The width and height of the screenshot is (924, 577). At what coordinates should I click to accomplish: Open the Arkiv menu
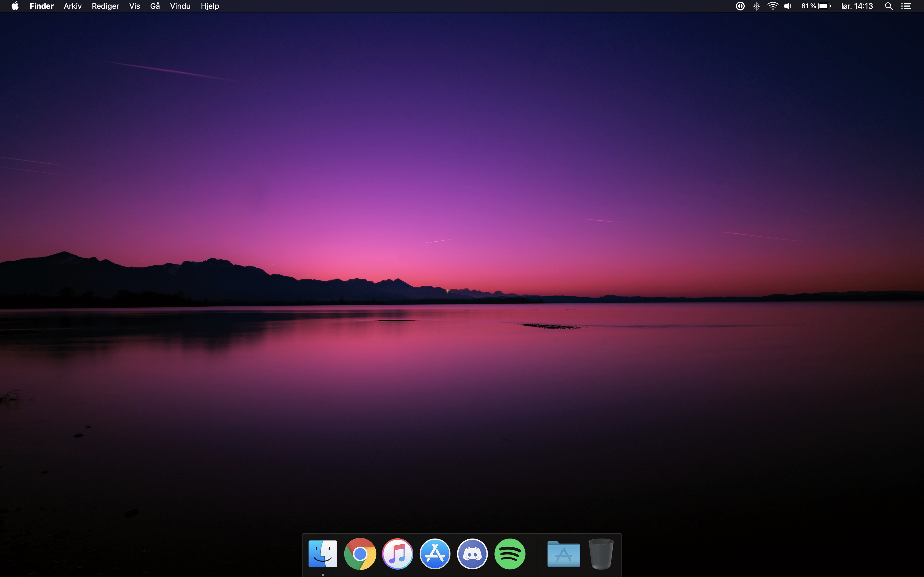click(x=73, y=6)
